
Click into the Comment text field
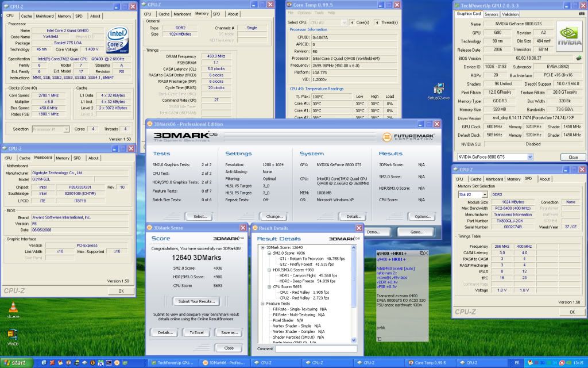tap(315, 348)
